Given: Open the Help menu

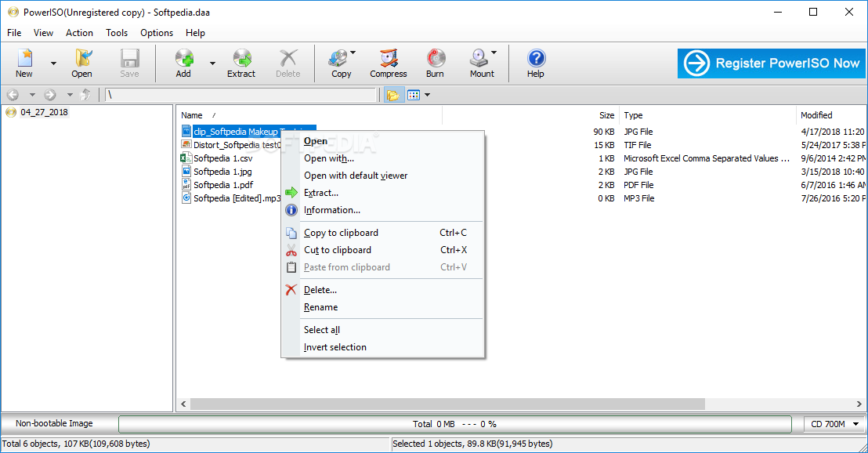Looking at the screenshot, I should 195,33.
